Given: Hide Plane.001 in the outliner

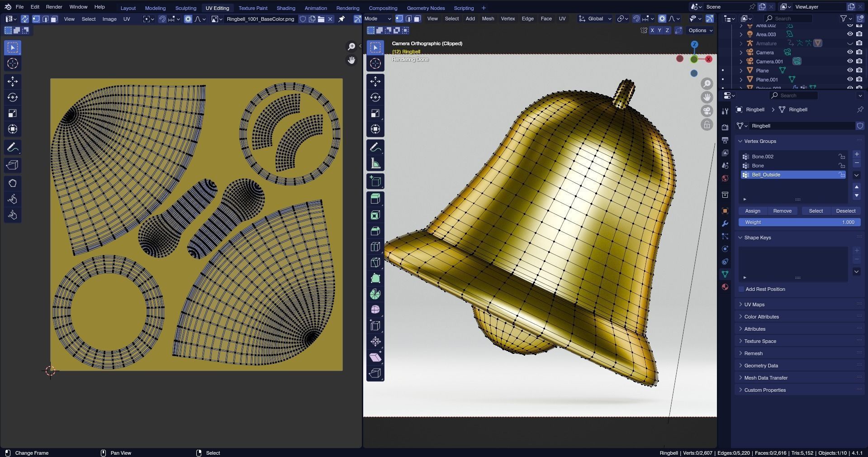Looking at the screenshot, I should (850, 80).
